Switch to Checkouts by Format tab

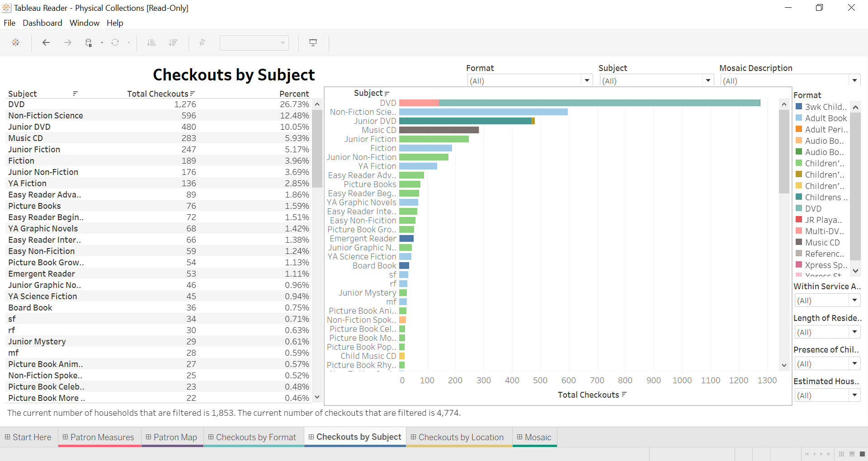(254, 437)
